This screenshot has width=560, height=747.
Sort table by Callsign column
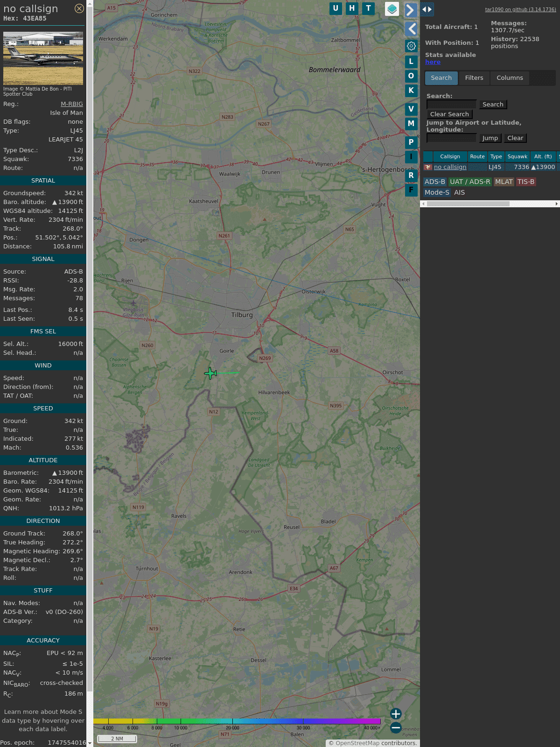[450, 156]
